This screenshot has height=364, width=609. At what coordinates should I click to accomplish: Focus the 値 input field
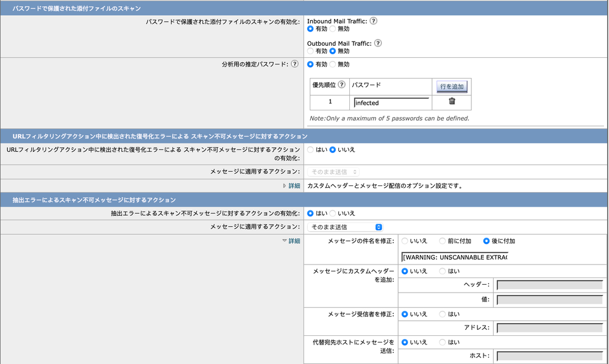coord(550,299)
